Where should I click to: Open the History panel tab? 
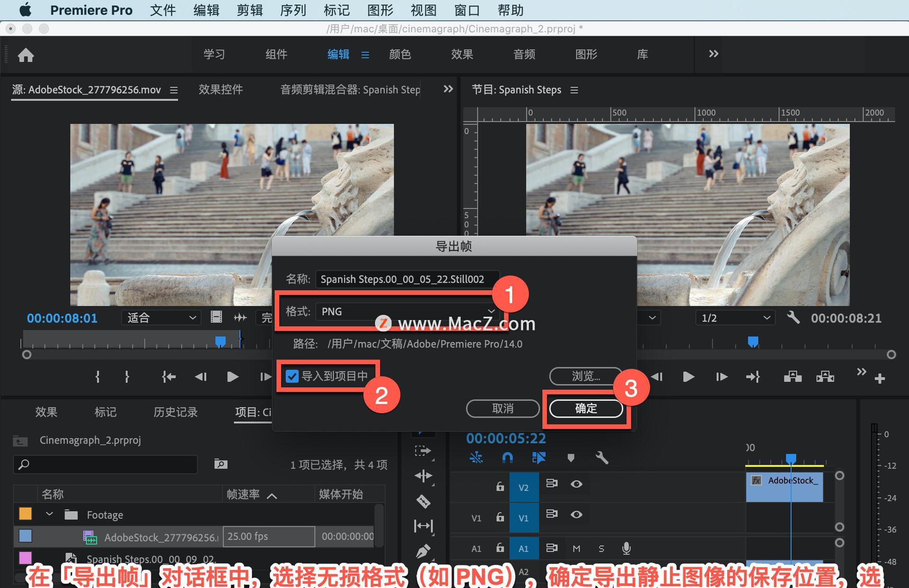click(175, 412)
